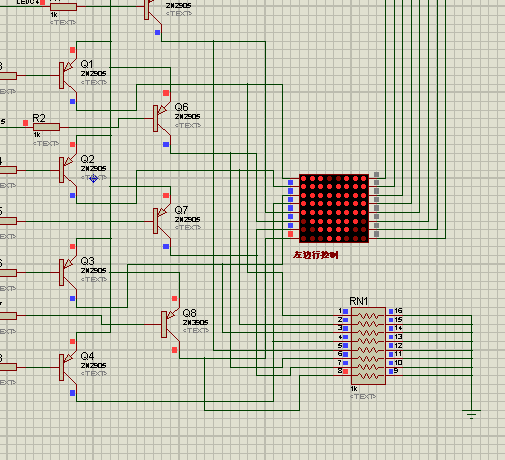Click the ground terminal symbol

(471, 414)
